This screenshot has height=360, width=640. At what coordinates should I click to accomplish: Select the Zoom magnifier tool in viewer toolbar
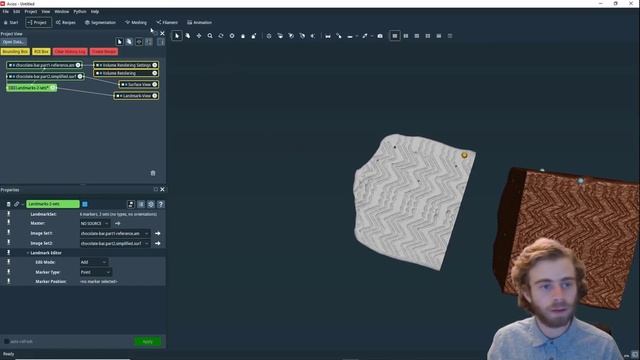point(210,36)
